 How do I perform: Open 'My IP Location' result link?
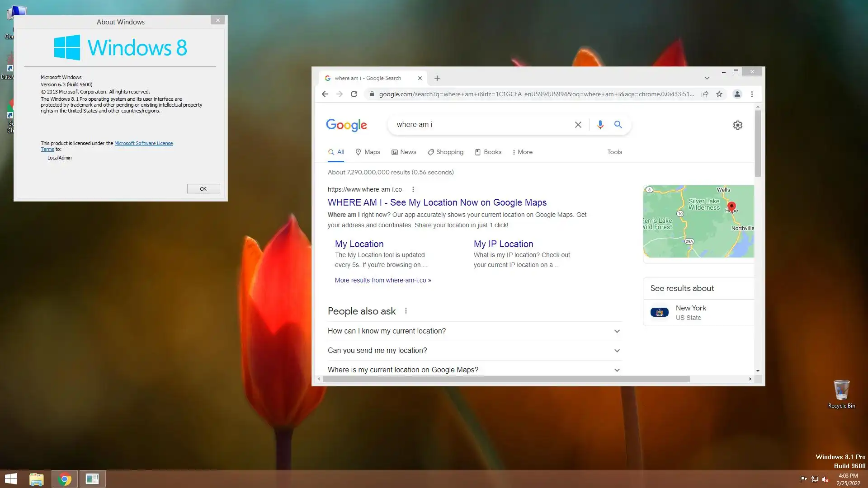[503, 244]
